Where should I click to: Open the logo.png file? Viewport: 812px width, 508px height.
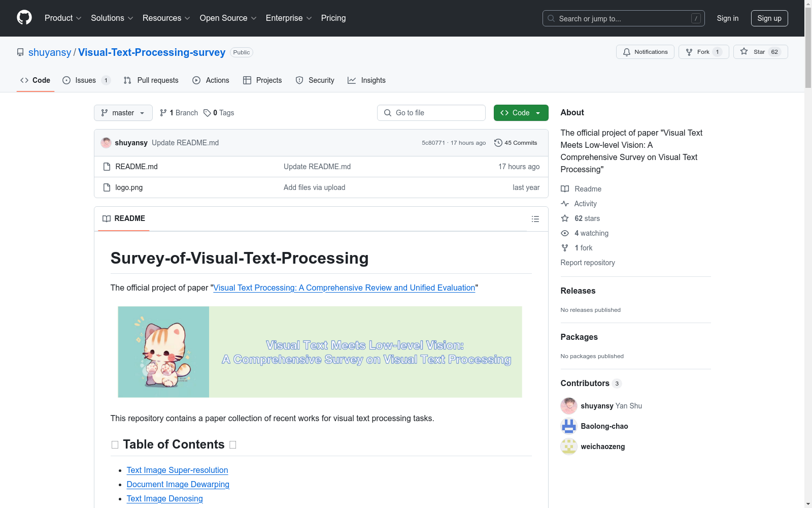pyautogui.click(x=129, y=187)
